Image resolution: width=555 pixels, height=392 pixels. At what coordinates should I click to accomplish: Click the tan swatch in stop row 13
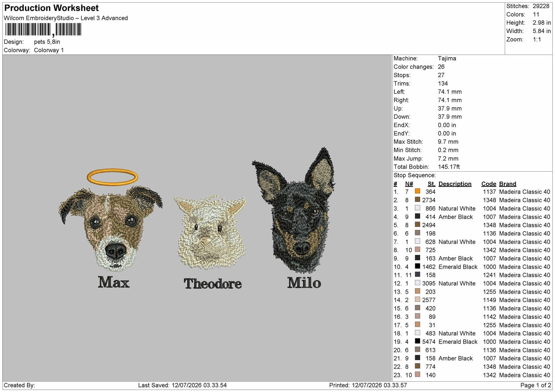click(x=417, y=291)
